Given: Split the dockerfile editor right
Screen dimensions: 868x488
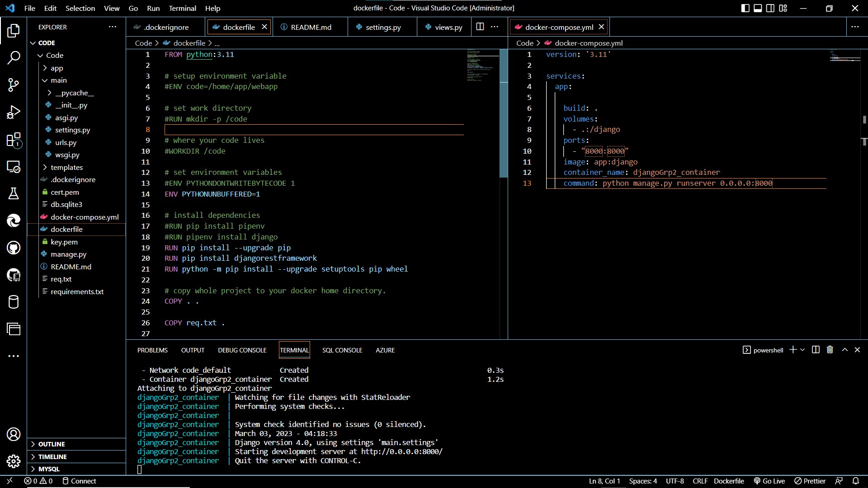Looking at the screenshot, I should [480, 27].
